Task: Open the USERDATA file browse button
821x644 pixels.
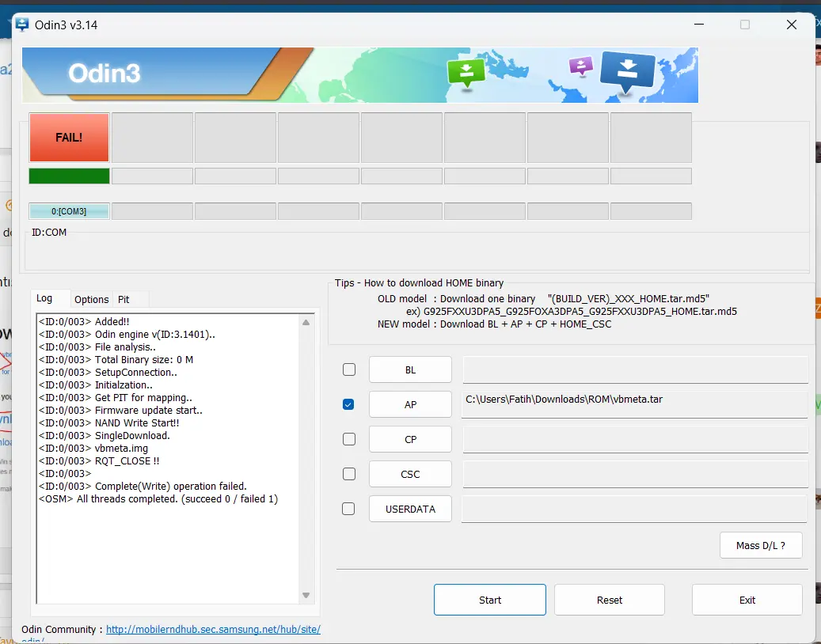Action: 410,509
